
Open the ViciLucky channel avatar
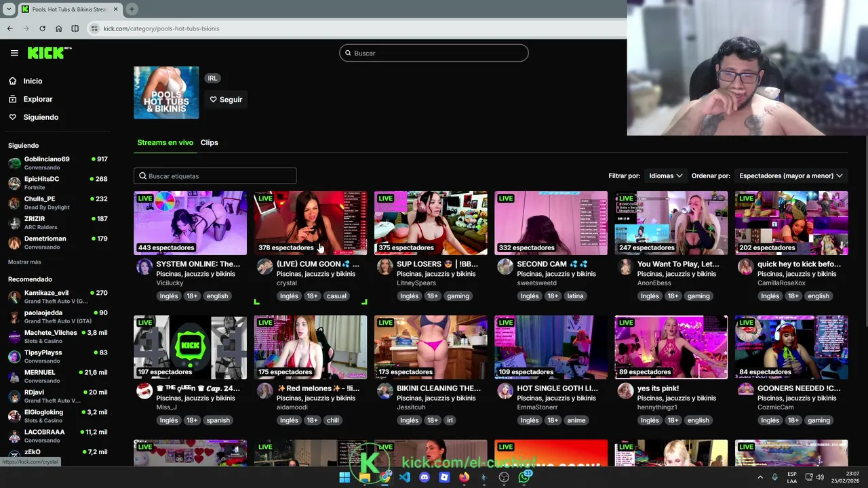point(144,266)
